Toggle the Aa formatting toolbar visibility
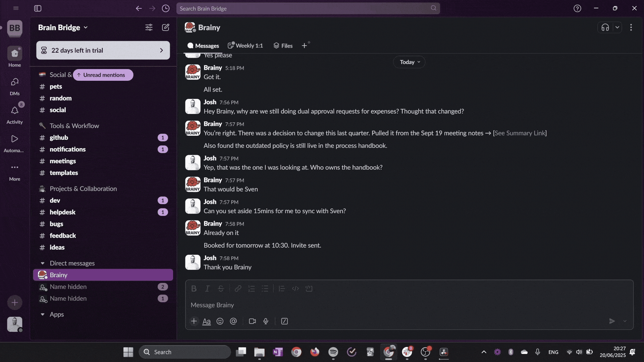The height and width of the screenshot is (362, 644). click(207, 321)
